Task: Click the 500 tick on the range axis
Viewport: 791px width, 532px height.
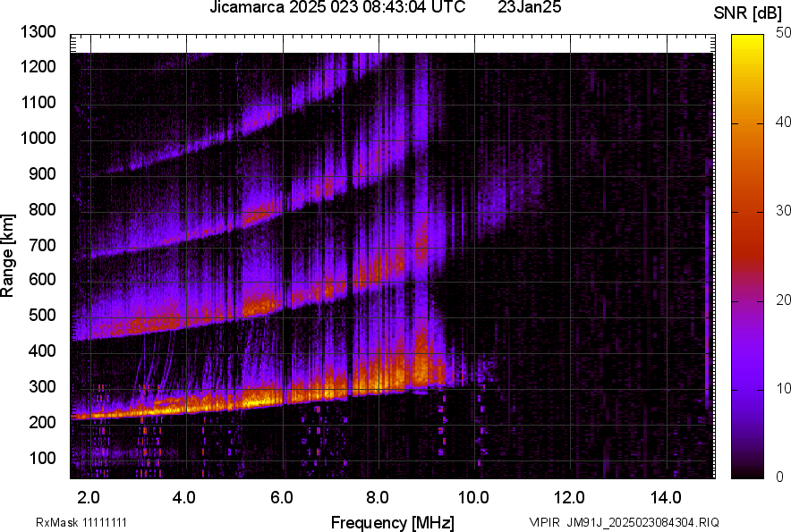Action: (x=42, y=316)
